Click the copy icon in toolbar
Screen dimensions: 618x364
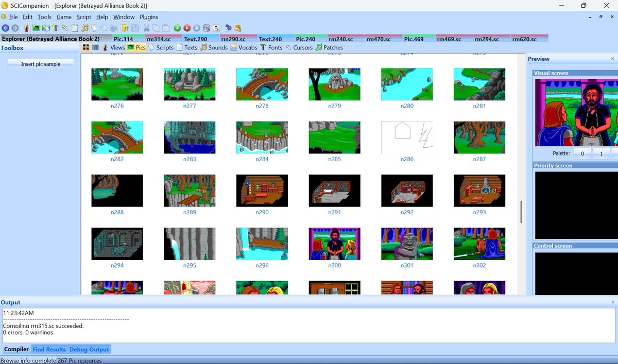coord(156,28)
